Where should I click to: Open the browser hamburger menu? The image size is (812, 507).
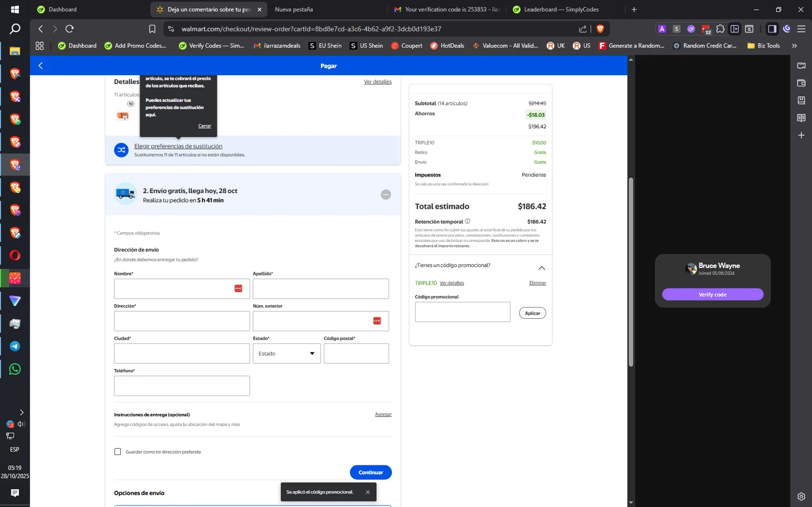click(x=801, y=29)
